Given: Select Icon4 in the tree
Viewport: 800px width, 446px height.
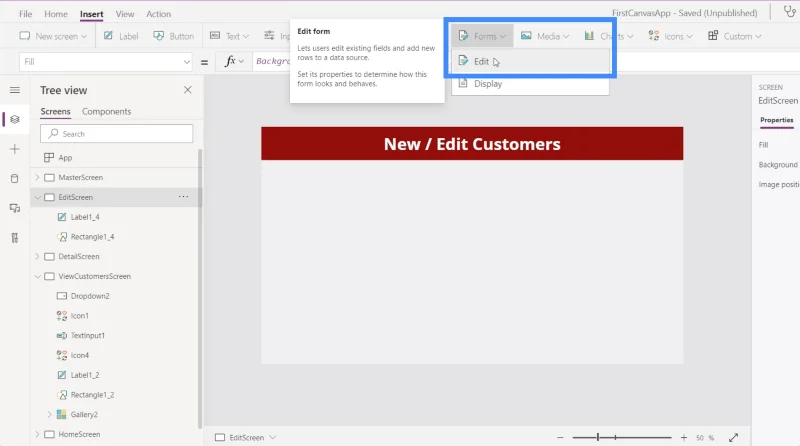Looking at the screenshot, I should 80,355.
